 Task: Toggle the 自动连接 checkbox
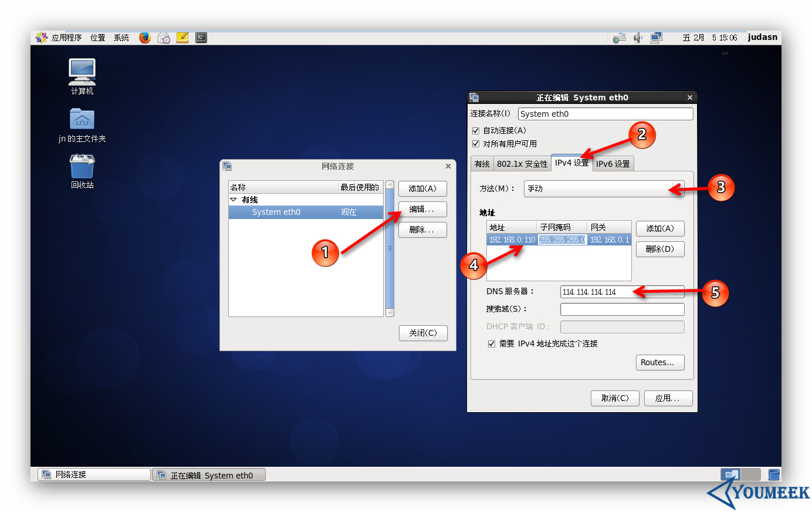coord(476,130)
